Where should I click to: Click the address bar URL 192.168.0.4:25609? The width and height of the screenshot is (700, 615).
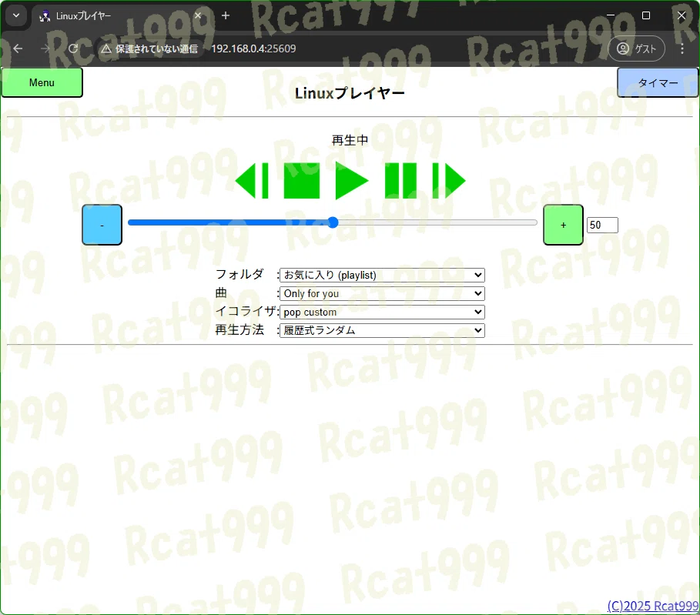click(x=253, y=48)
